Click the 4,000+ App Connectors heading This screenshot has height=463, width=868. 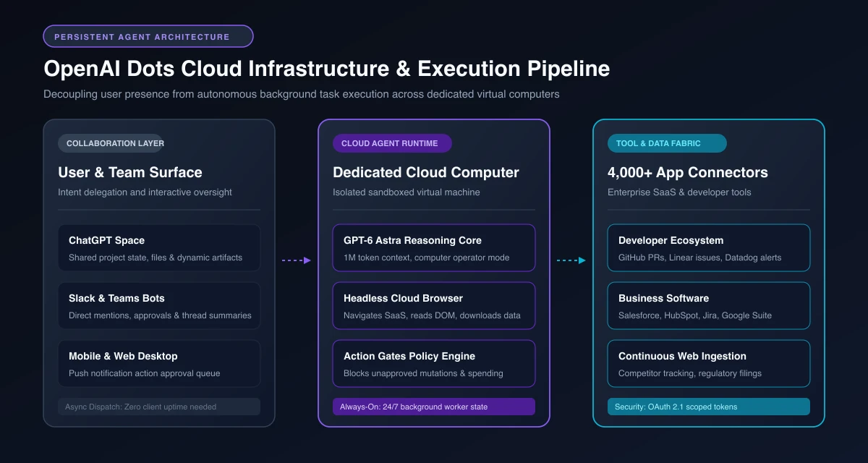click(x=688, y=172)
